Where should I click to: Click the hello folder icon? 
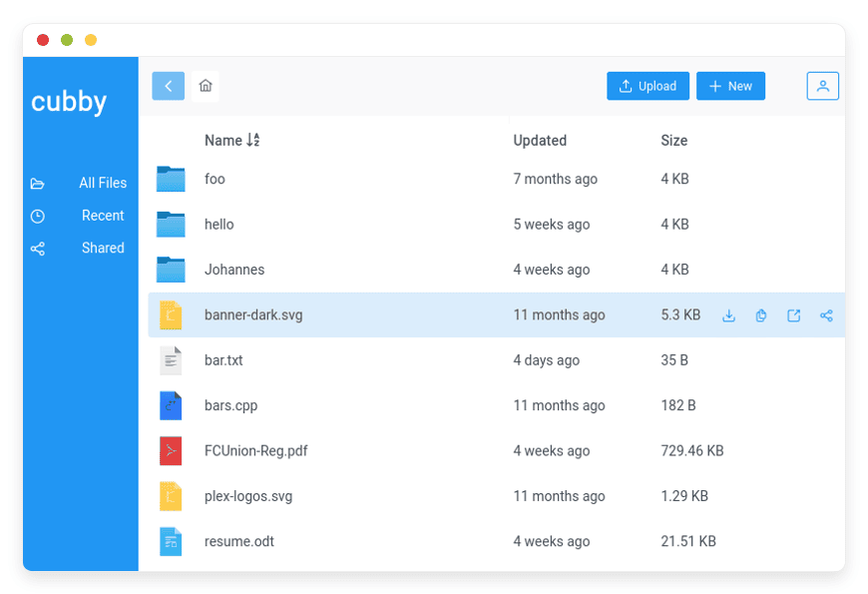pyautogui.click(x=171, y=225)
